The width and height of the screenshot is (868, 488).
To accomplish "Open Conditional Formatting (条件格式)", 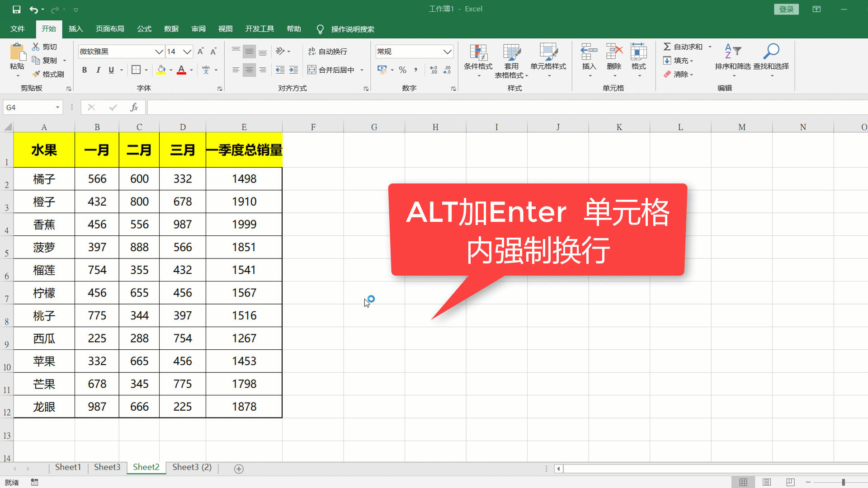I will pos(478,60).
